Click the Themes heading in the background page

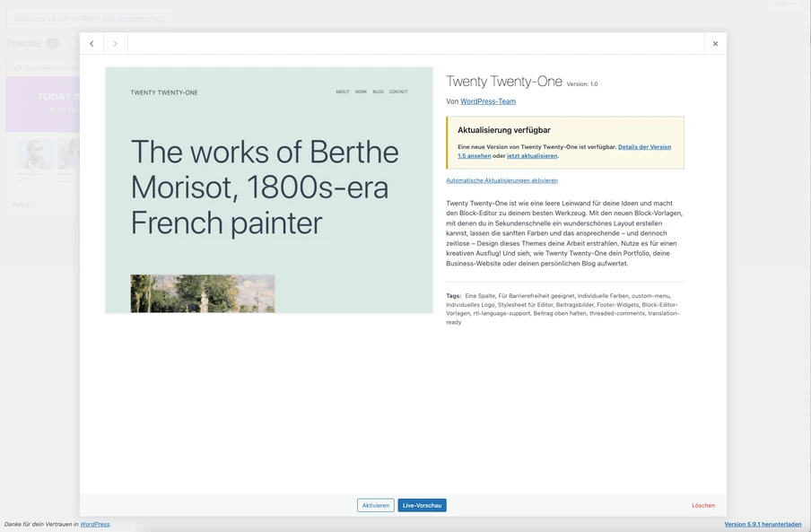point(23,43)
